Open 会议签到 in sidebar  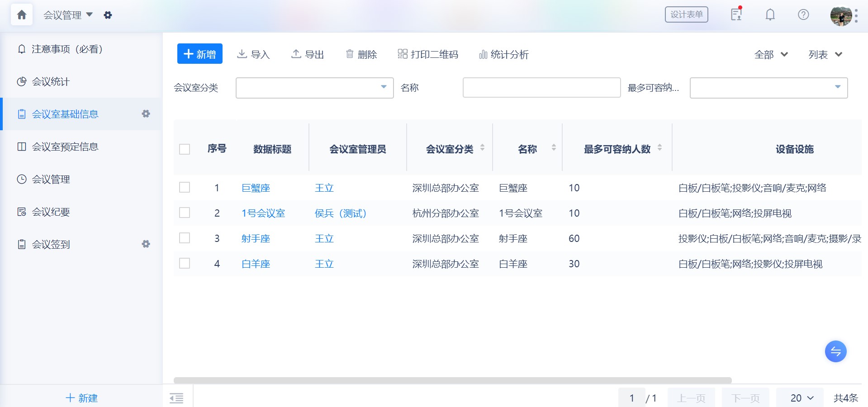pyautogui.click(x=81, y=244)
